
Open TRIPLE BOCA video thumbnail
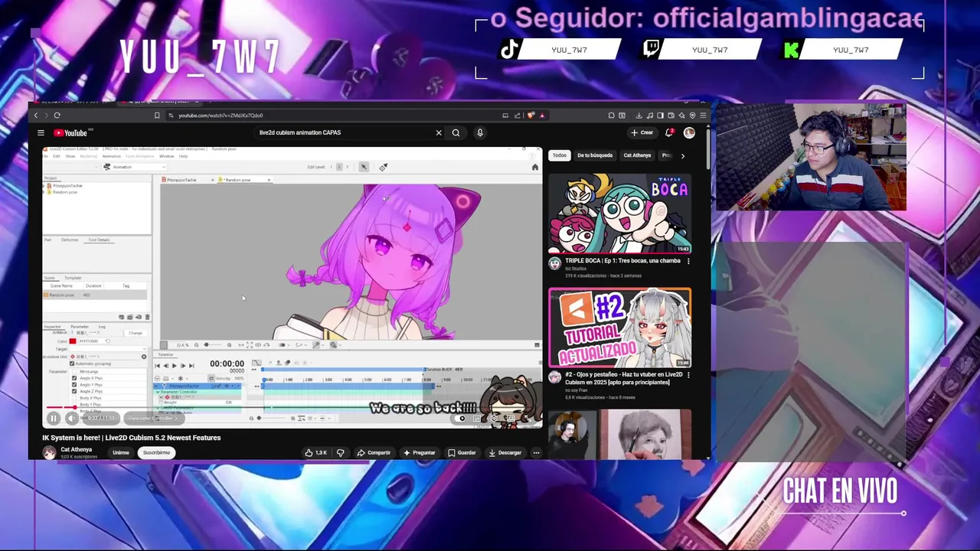point(620,214)
